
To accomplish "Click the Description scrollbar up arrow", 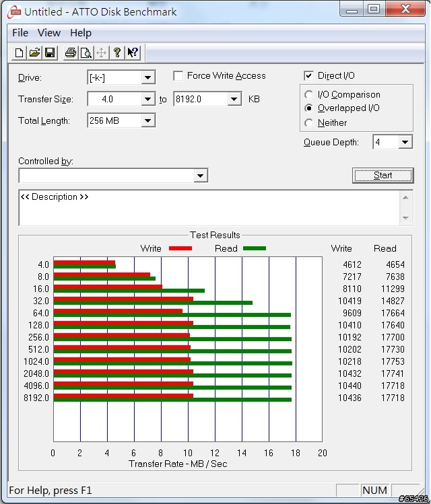I will [405, 197].
